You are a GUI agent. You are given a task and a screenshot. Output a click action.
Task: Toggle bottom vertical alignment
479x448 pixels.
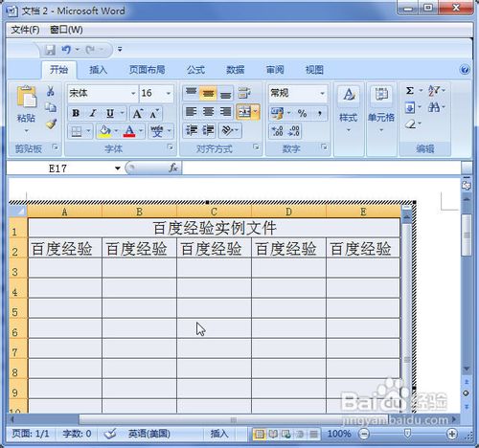tap(225, 94)
